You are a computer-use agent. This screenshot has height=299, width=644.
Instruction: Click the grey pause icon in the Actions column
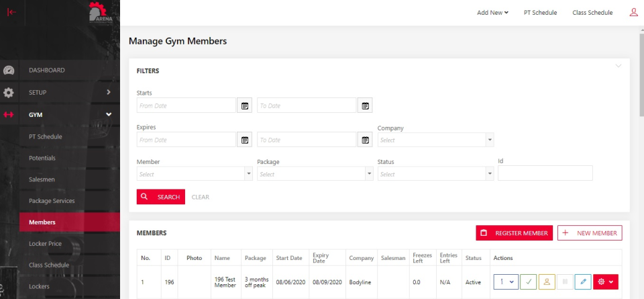[x=565, y=282]
